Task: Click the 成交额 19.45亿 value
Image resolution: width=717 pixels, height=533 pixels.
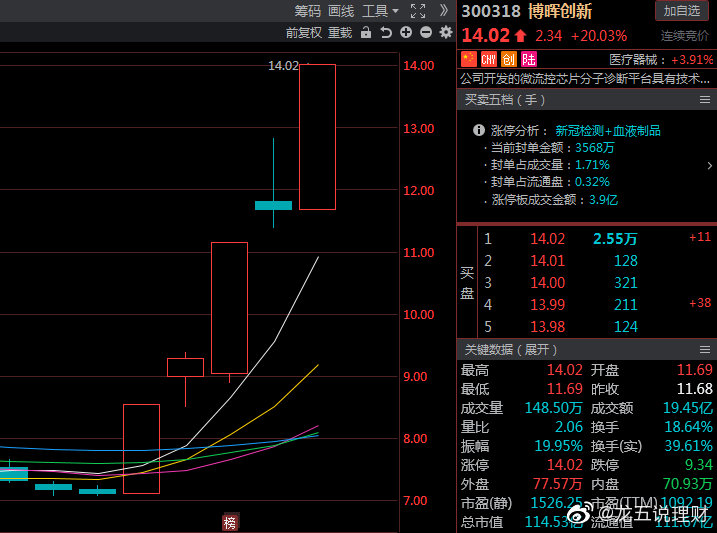Action: (688, 408)
